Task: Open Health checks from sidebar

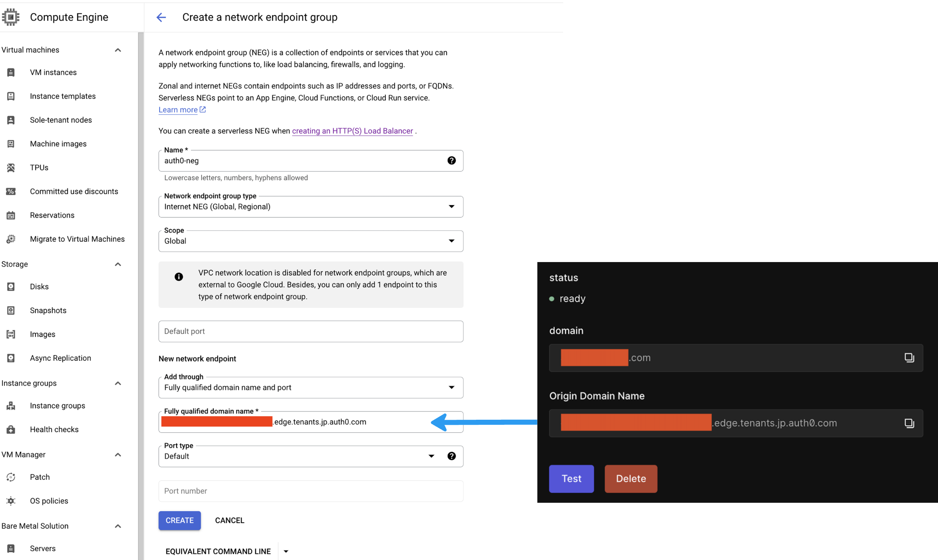Action: (54, 430)
